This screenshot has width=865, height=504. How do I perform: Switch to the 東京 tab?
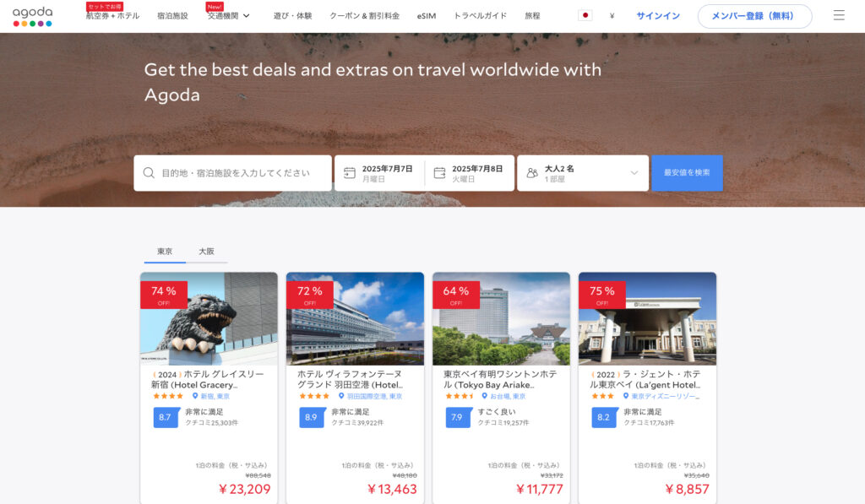[x=165, y=252]
